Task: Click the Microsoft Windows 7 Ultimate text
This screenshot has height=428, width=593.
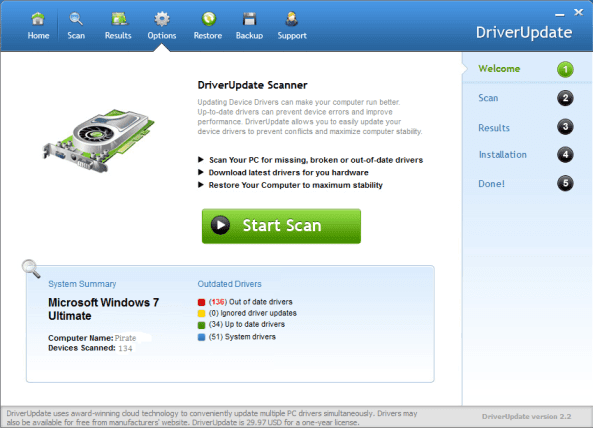Action: 103,309
